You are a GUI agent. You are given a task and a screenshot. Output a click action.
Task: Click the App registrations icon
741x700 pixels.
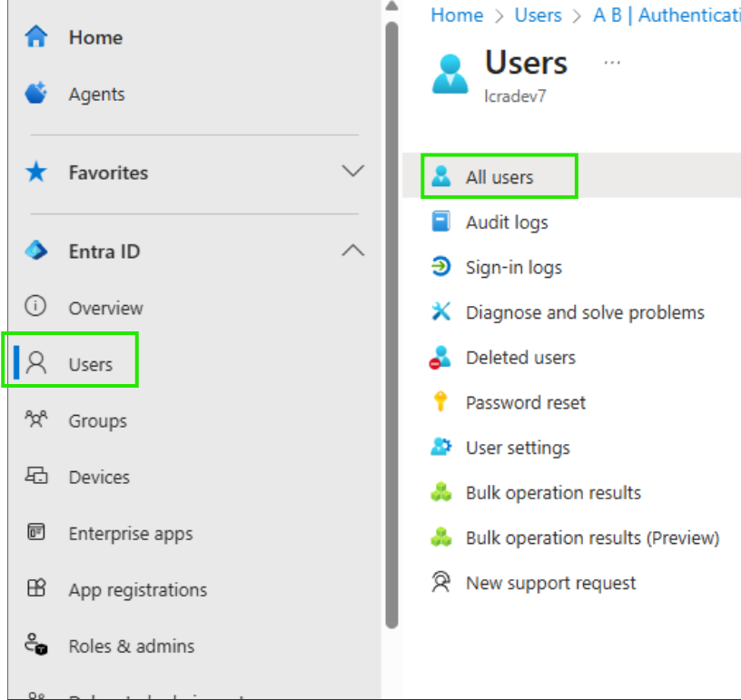[36, 588]
